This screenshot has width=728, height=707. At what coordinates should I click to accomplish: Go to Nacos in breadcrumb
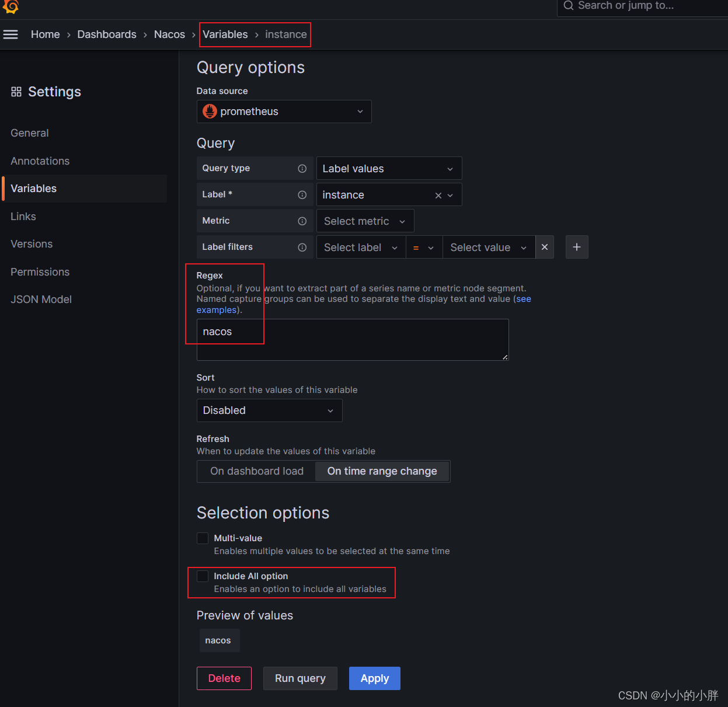point(169,34)
